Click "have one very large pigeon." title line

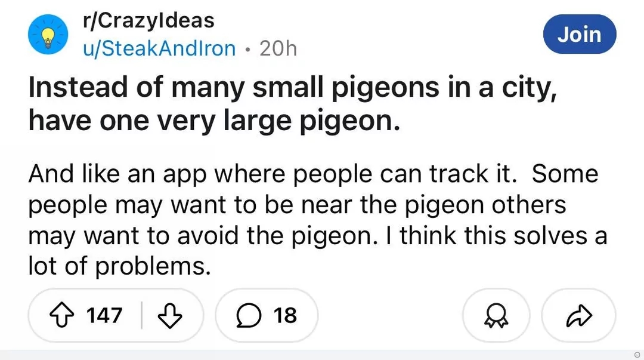pos(214,121)
